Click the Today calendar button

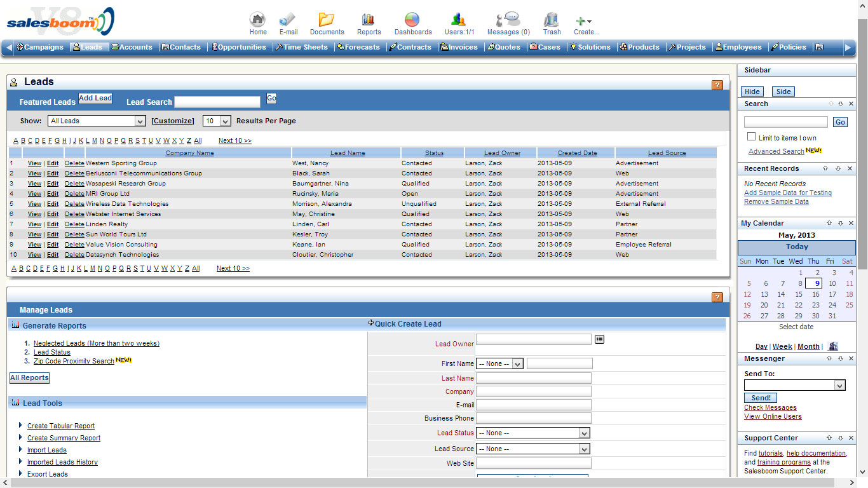[x=797, y=247]
